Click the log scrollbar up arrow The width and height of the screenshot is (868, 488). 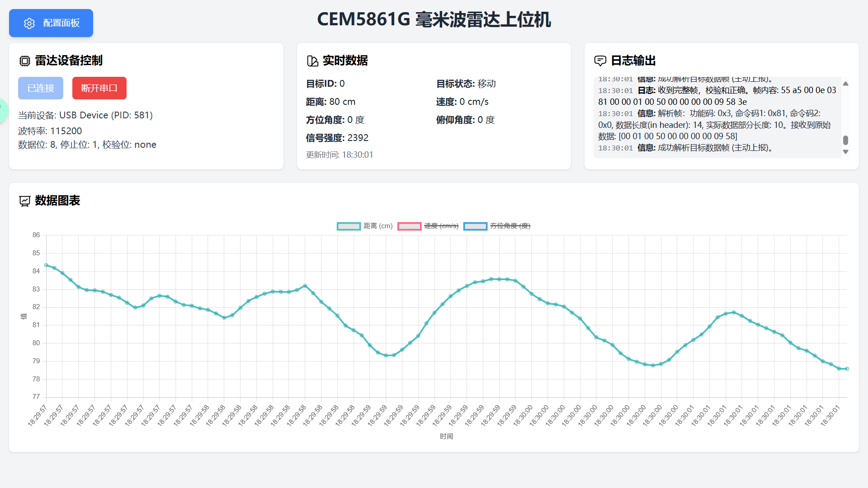pyautogui.click(x=845, y=84)
